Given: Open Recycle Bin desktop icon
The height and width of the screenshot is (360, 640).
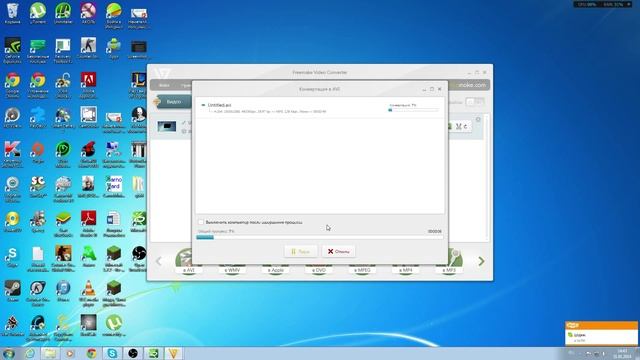Looking at the screenshot, I should click(13, 14).
